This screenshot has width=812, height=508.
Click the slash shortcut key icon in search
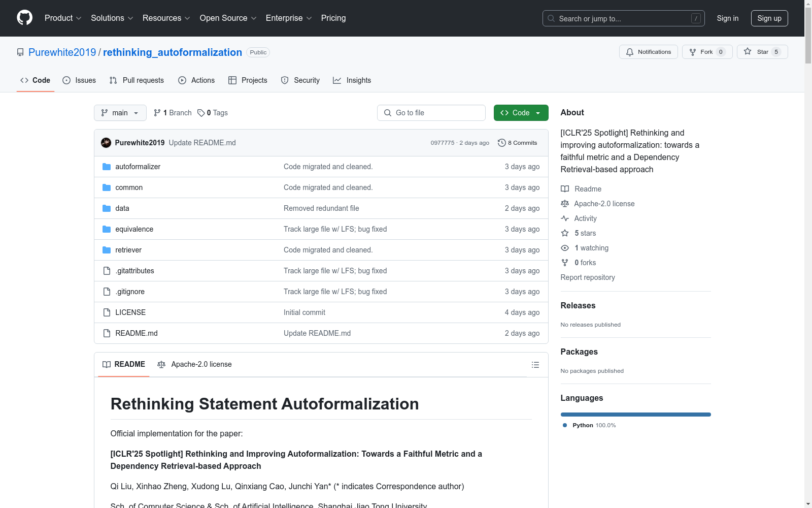[x=696, y=18]
